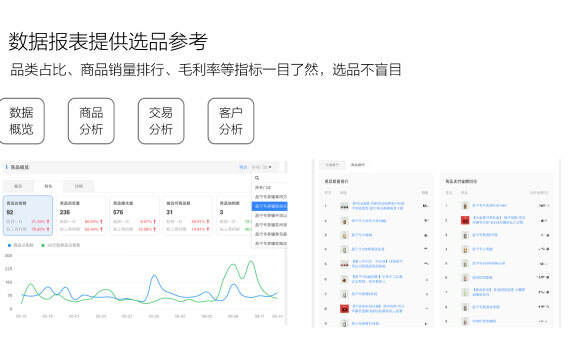Toggle the blue series legend marker

pyautogui.click(x=9, y=245)
